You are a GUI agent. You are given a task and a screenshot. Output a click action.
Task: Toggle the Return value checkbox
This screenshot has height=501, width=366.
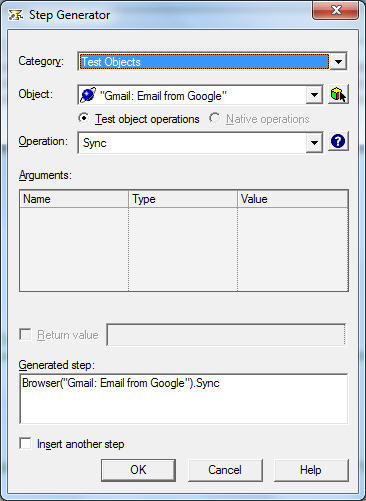pos(25,334)
